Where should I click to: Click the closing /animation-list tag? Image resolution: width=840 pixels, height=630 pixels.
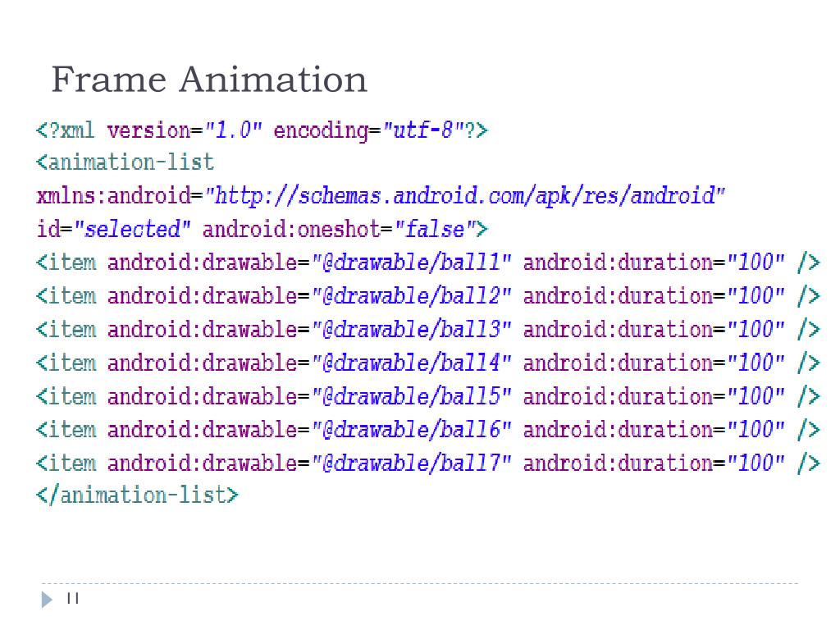tap(137, 495)
